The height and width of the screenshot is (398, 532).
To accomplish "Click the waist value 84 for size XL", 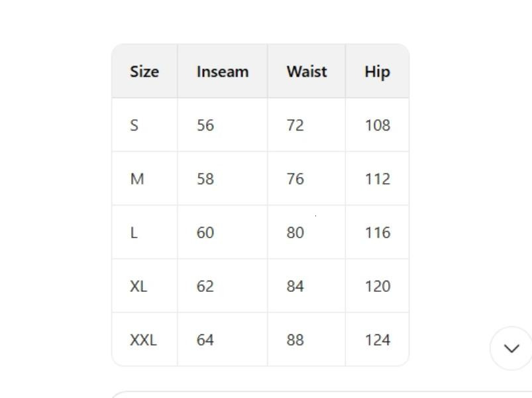I will click(x=295, y=286).
